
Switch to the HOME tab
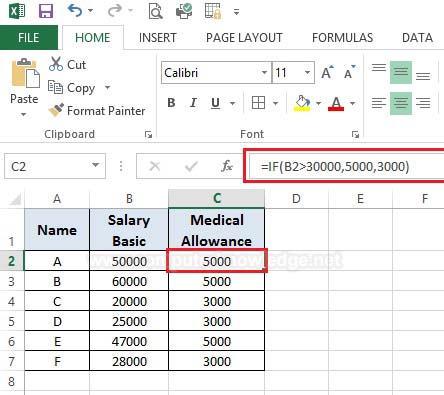92,38
